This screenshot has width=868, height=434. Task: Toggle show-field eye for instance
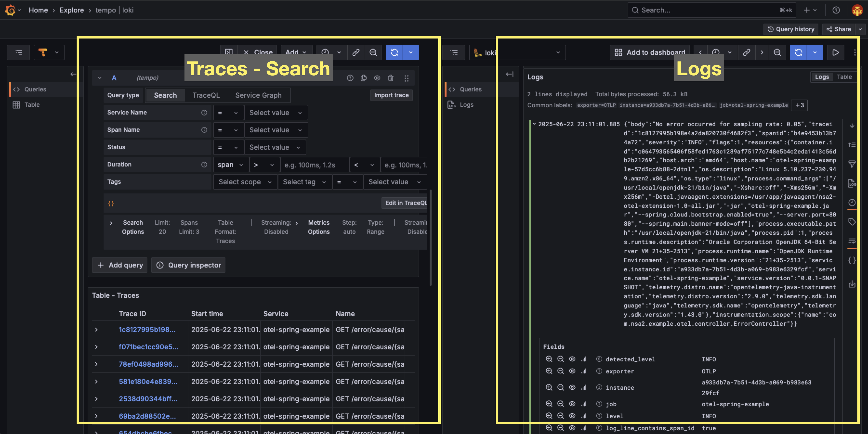(572, 388)
